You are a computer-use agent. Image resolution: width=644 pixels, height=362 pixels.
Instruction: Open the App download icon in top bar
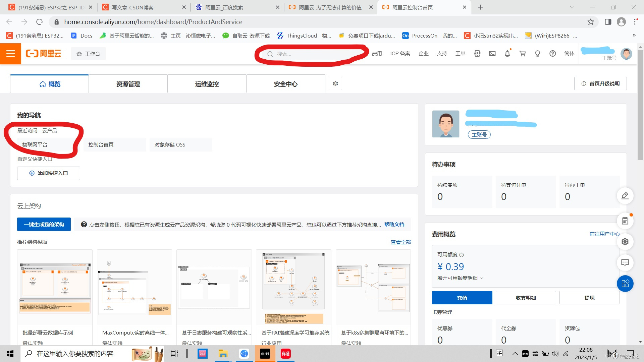[477, 54]
